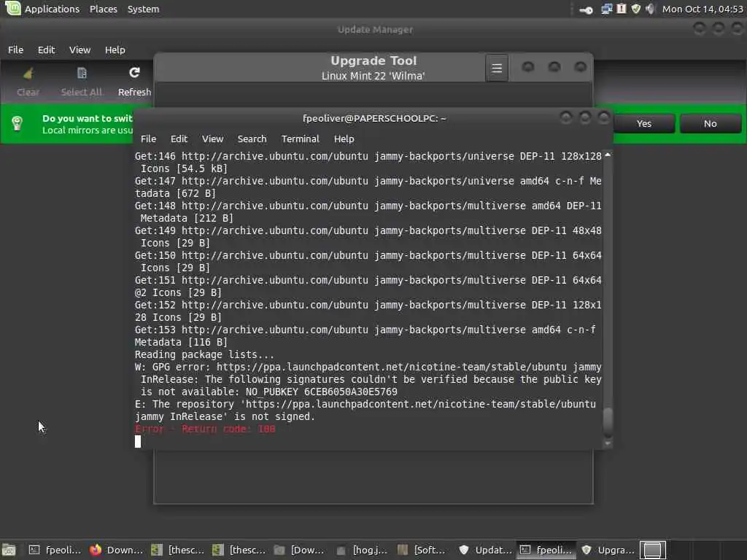Click the 'E: The repository' error line
Image resolution: width=747 pixels, height=560 pixels.
[x=365, y=404]
